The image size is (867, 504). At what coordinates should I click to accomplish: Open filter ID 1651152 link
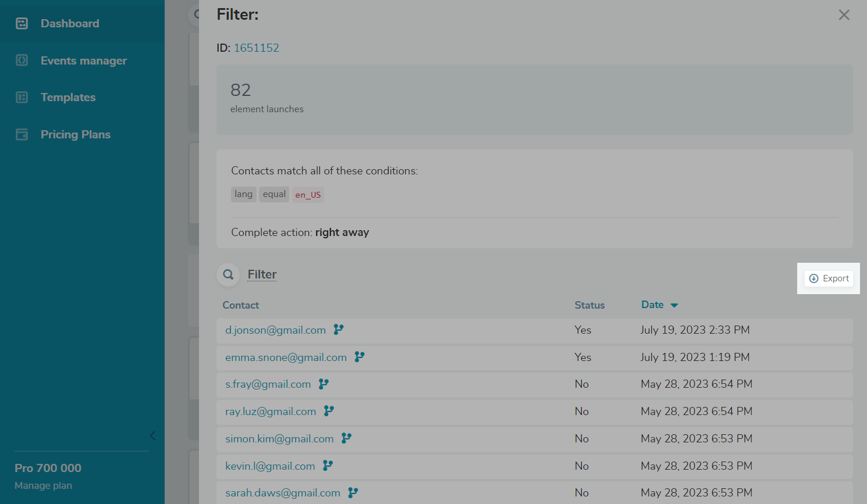[256, 48]
